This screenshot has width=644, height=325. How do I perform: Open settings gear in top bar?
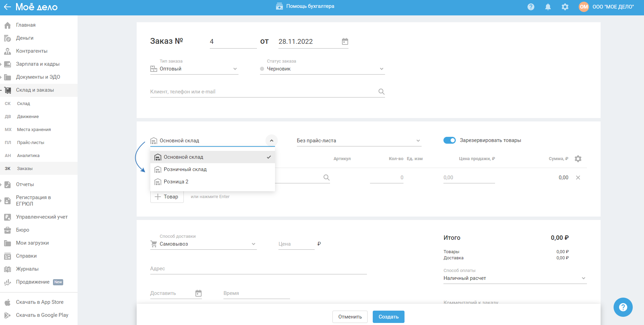[565, 7]
